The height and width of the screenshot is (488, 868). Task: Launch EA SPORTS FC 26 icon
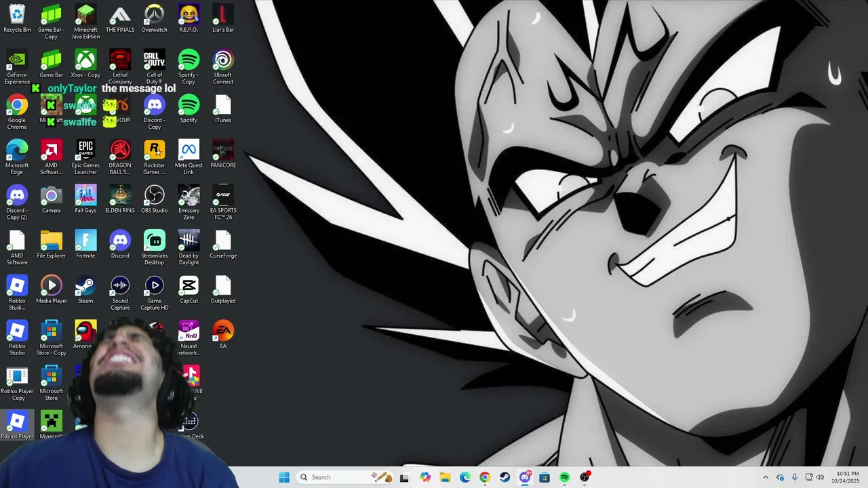[223, 203]
